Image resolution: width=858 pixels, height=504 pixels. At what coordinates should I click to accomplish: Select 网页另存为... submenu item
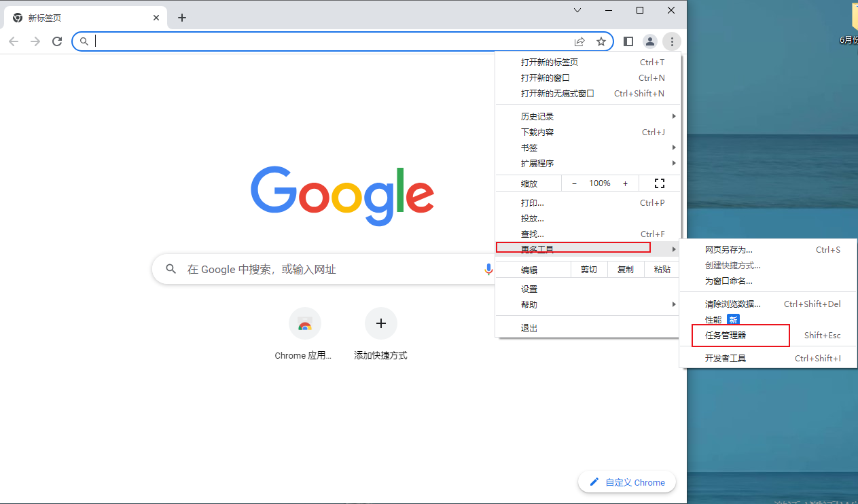click(768, 249)
